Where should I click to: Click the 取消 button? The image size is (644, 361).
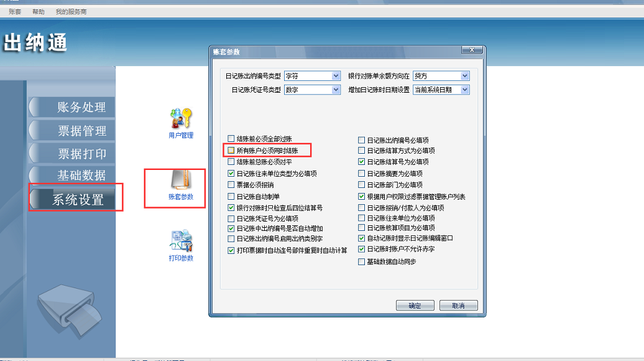458,306
